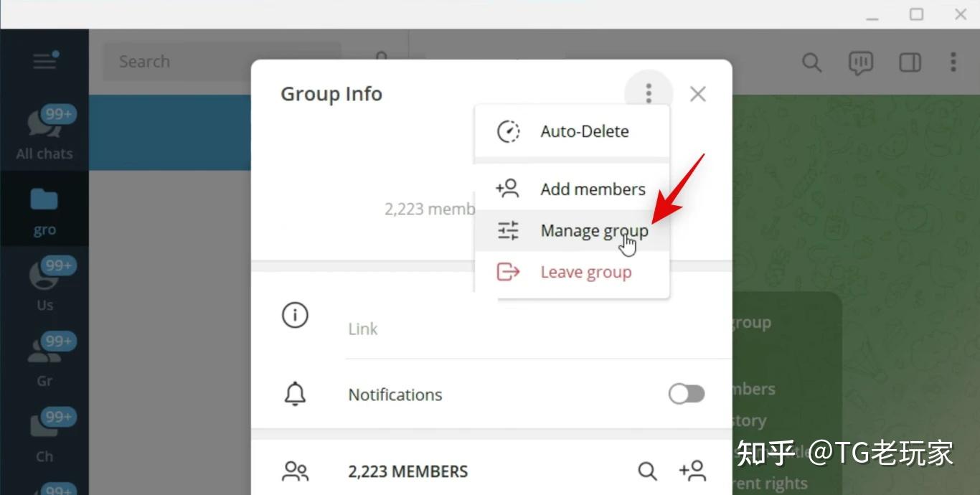
Task: Open the Group Info three-dot menu
Action: coord(648,93)
